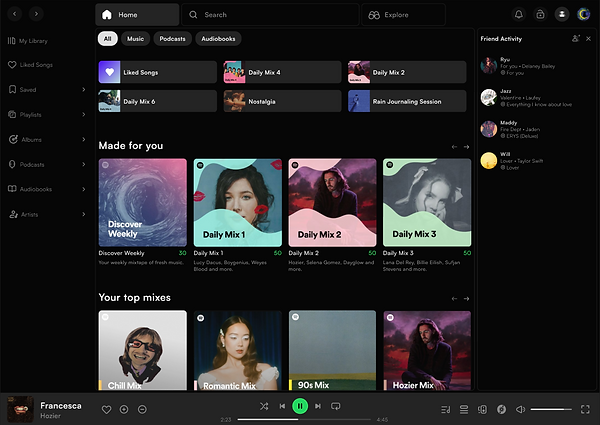
Task: Open the Home tab
Action: pyautogui.click(x=137, y=15)
